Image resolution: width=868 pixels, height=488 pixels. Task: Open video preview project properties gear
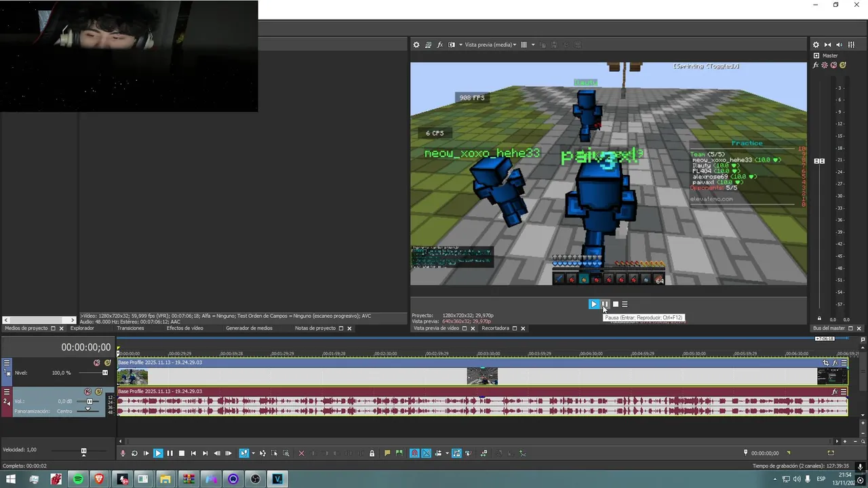pyautogui.click(x=416, y=45)
